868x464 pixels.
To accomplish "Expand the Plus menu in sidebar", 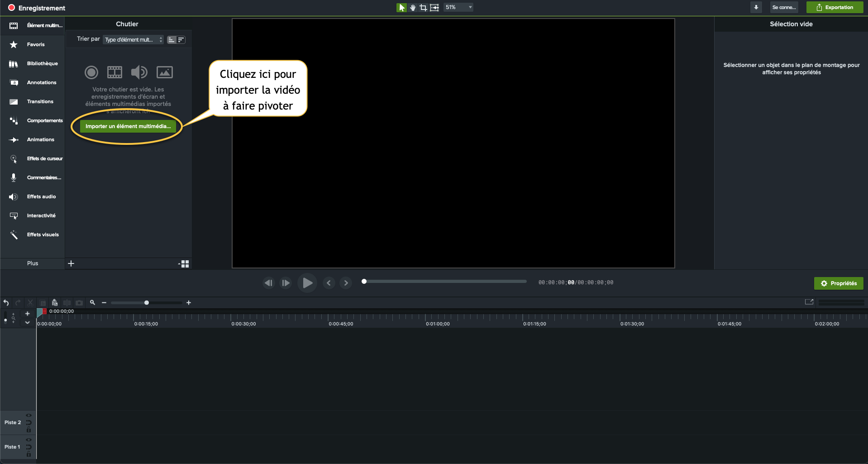I will coord(33,263).
